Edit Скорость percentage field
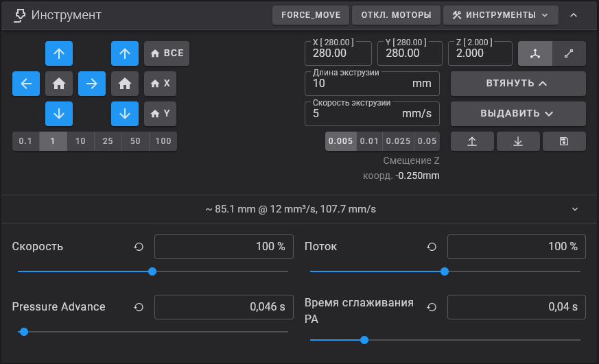 coord(224,247)
